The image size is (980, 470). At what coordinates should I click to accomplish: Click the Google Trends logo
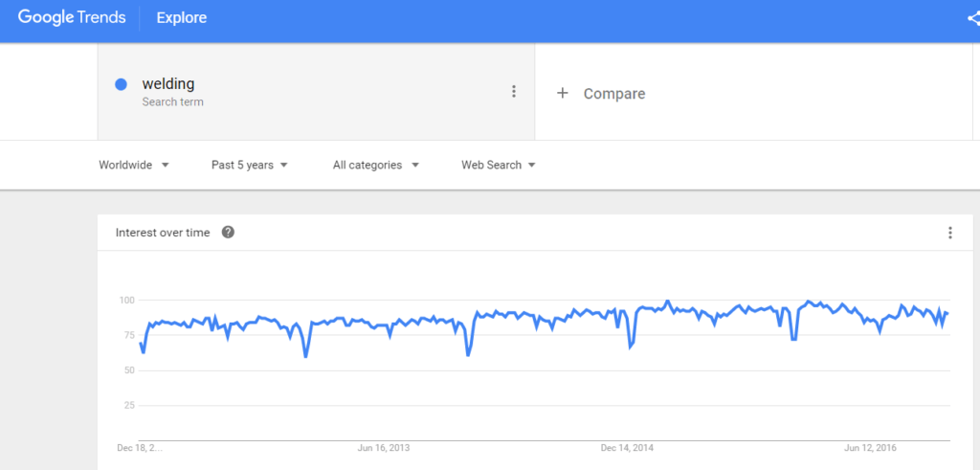[72, 17]
